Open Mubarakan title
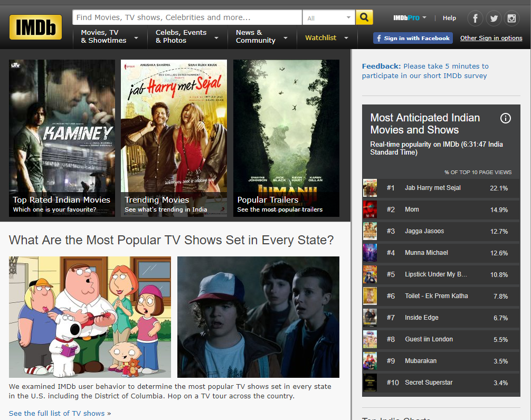Image resolution: width=531 pixels, height=420 pixels. [421, 361]
